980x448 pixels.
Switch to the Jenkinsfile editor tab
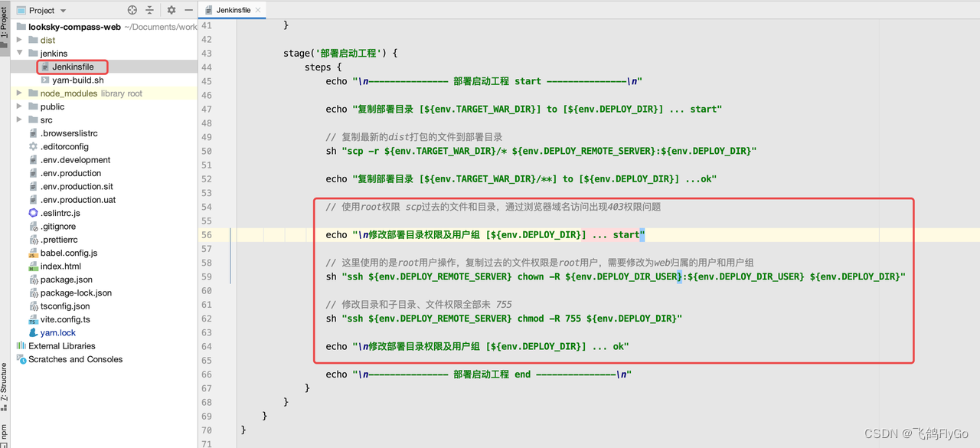click(233, 10)
